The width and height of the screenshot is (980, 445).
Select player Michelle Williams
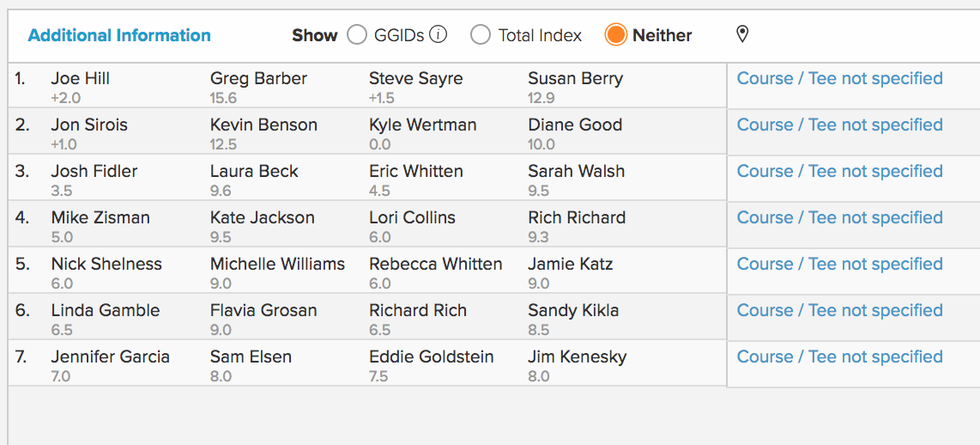click(x=277, y=264)
